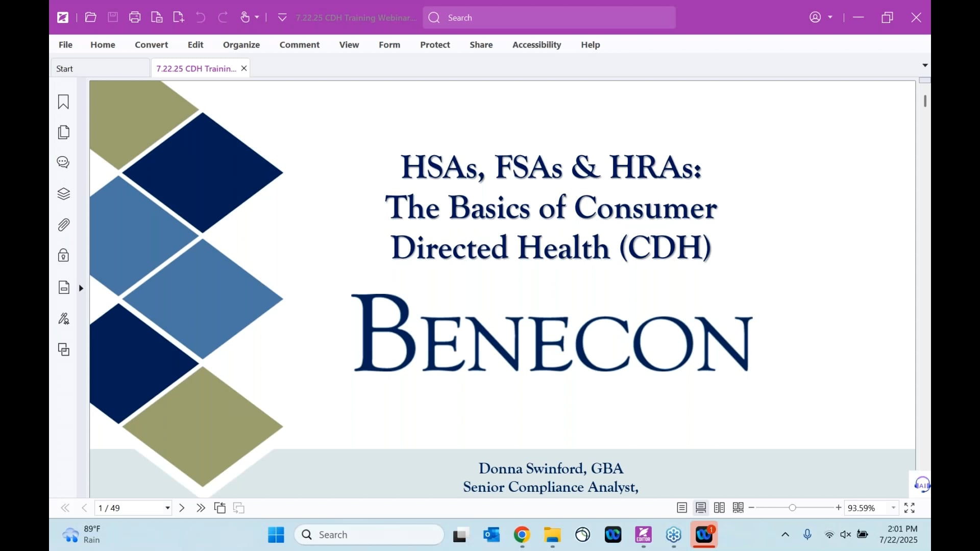Jump to the last page
Viewport: 980px width, 551px height.
point(201,508)
